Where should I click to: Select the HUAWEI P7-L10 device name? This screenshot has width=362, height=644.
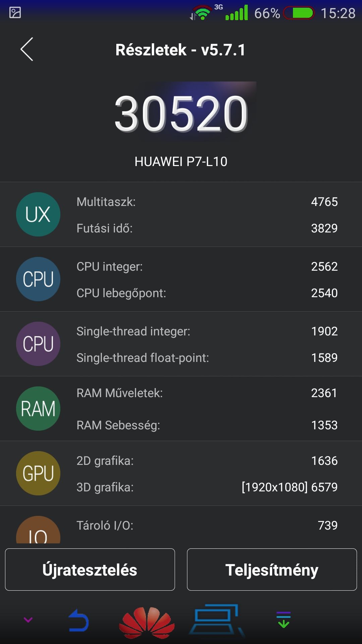(181, 162)
